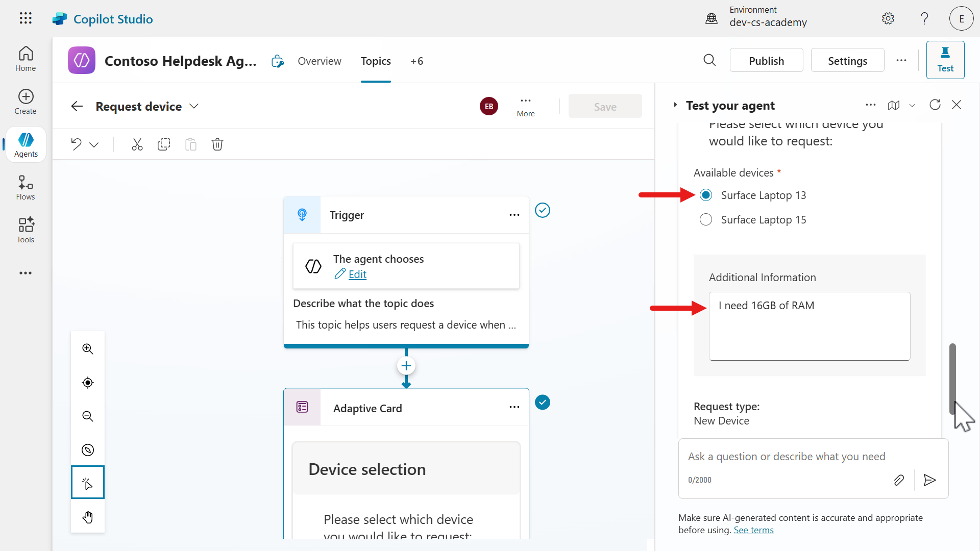Select the hand pan tool
The height and width of the screenshot is (551, 980).
pyautogui.click(x=88, y=517)
